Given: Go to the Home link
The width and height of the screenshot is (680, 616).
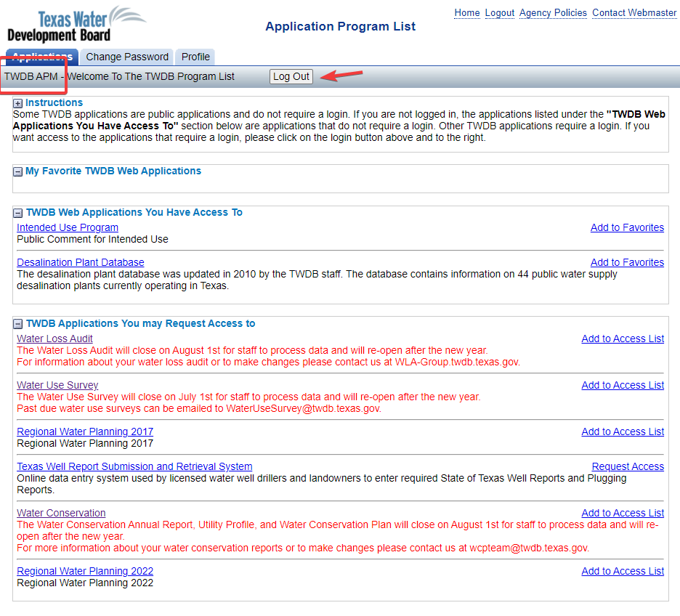Looking at the screenshot, I should tap(467, 13).
